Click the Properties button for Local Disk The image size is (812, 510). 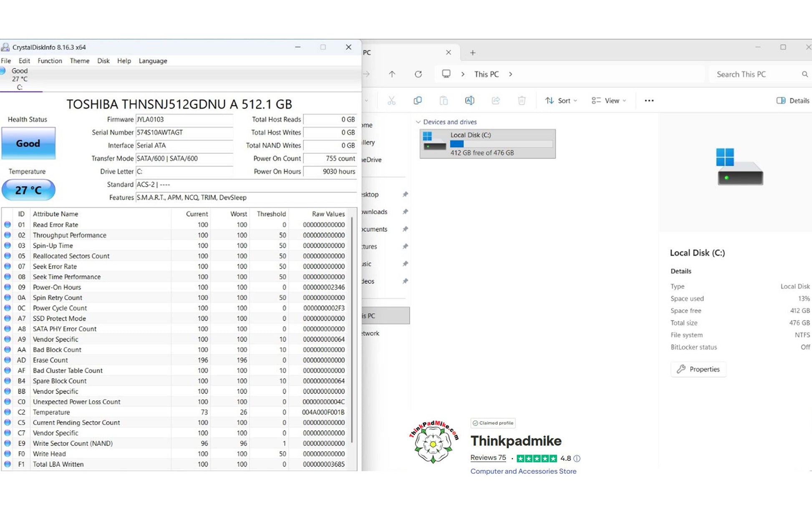click(x=698, y=369)
